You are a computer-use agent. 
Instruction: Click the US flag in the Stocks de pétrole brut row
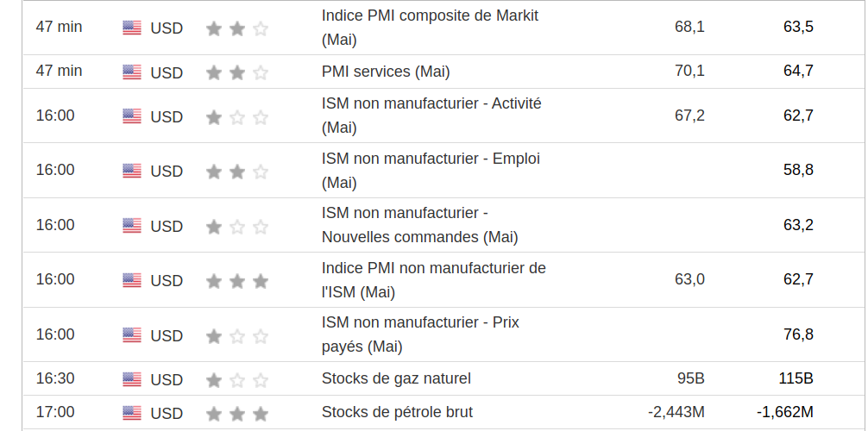point(132,413)
